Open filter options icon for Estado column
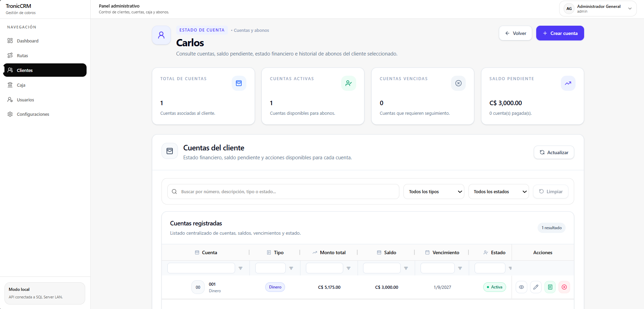This screenshot has height=309, width=644. coord(510,268)
